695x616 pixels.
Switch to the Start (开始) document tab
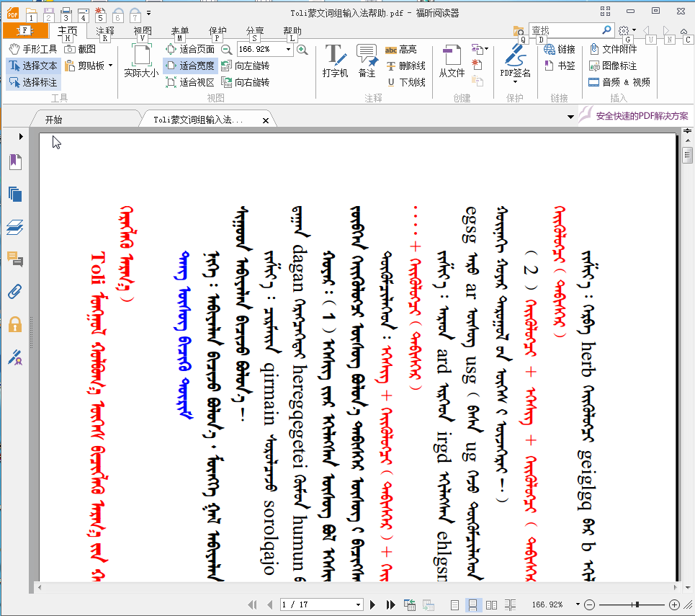[53, 120]
